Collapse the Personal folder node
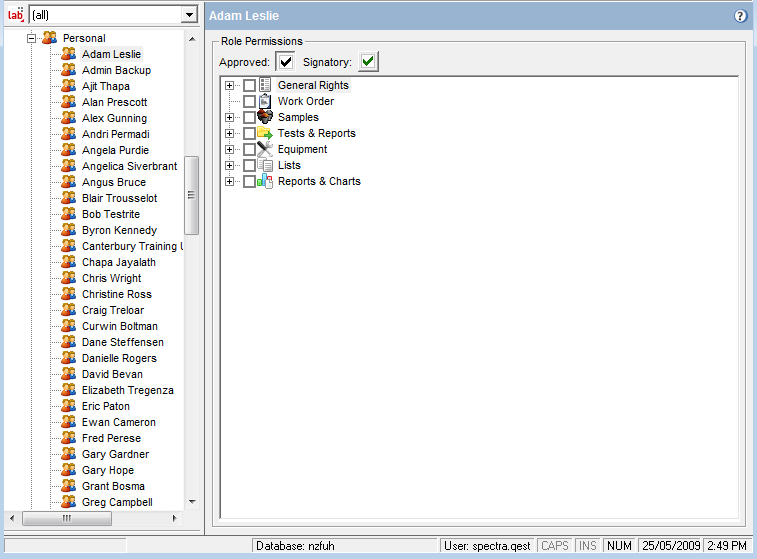 (32, 38)
